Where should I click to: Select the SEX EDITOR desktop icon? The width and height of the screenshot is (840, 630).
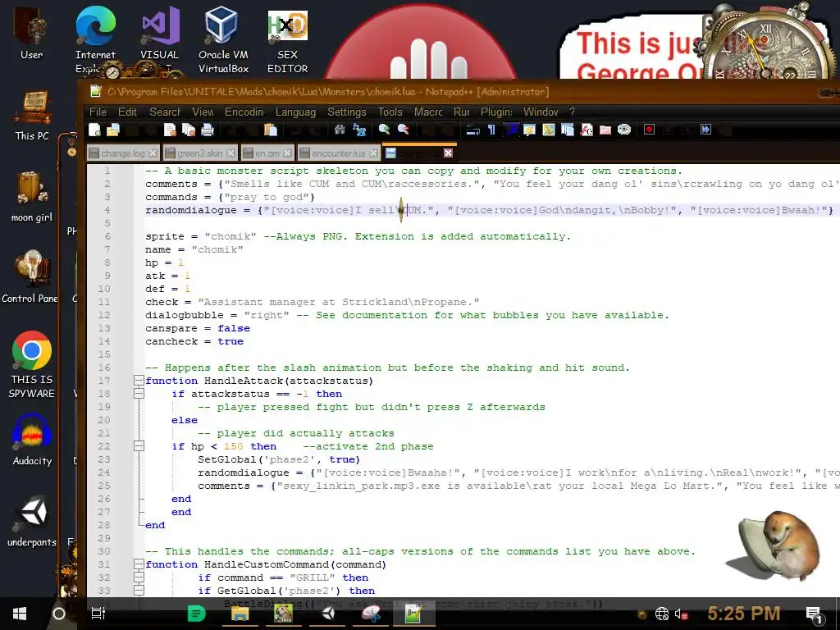click(x=288, y=42)
